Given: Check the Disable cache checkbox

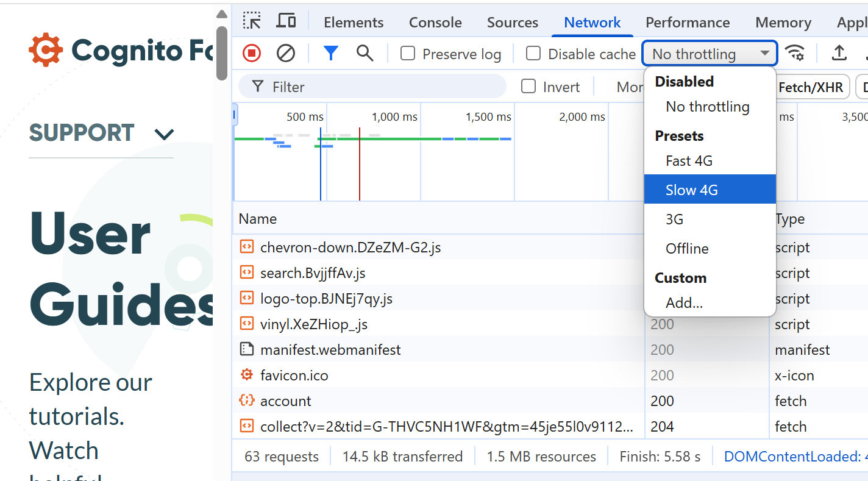Looking at the screenshot, I should point(533,54).
